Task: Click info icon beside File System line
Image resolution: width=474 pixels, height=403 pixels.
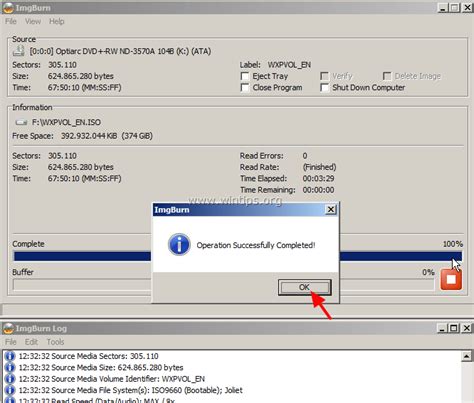Action: [x=10, y=390]
